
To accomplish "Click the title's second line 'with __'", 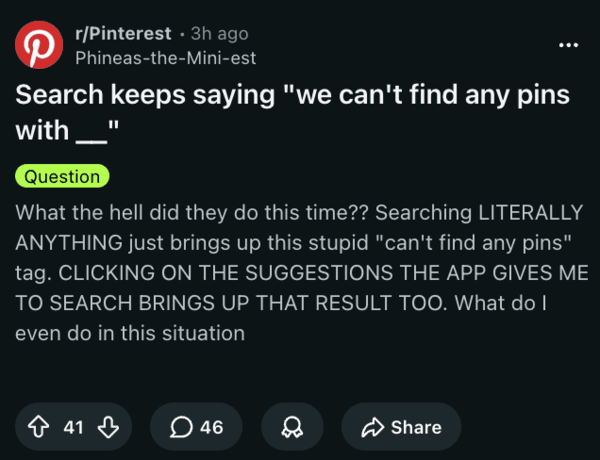I will pos(68,131).
